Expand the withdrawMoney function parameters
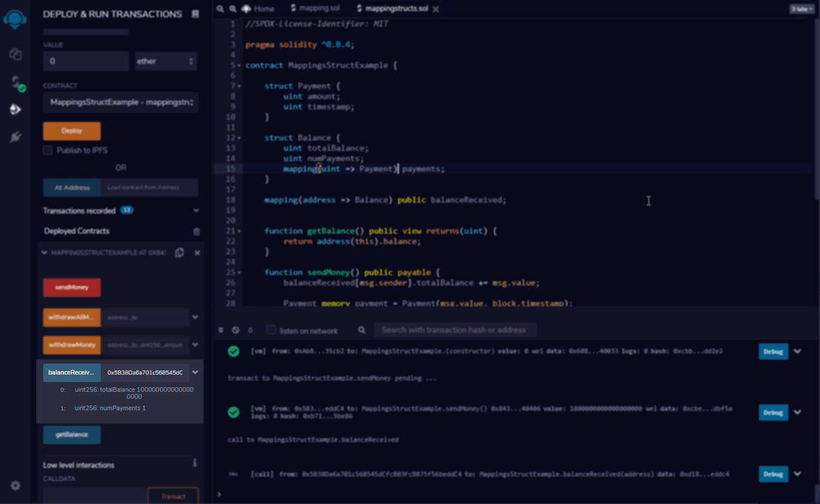 coord(195,345)
